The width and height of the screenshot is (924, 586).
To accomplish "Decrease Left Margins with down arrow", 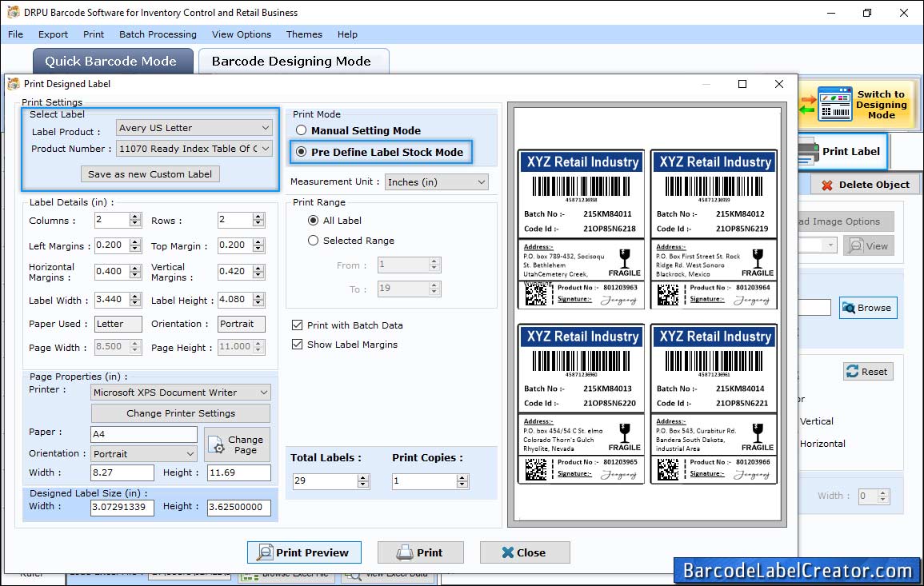I will pos(135,249).
